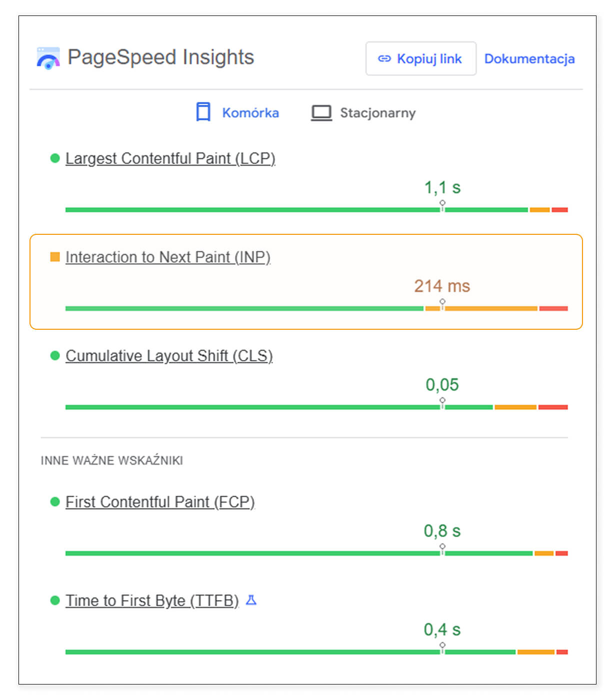Open the Cumulative Layout Shift (CLS) link
Screen dimensions: 615x700
point(169,355)
